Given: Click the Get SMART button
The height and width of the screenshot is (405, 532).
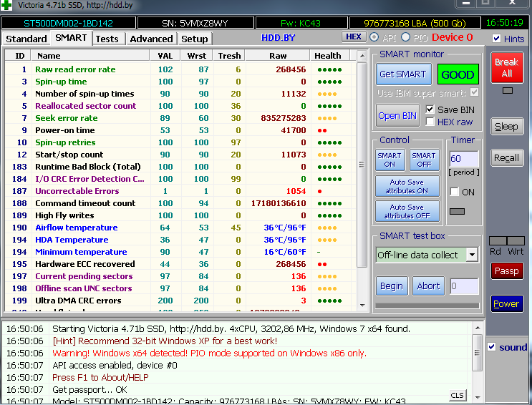Looking at the screenshot, I should [x=403, y=74].
